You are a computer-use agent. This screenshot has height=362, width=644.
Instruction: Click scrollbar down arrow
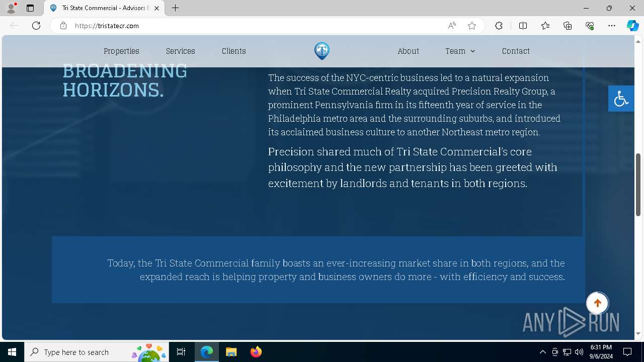pyautogui.click(x=638, y=333)
